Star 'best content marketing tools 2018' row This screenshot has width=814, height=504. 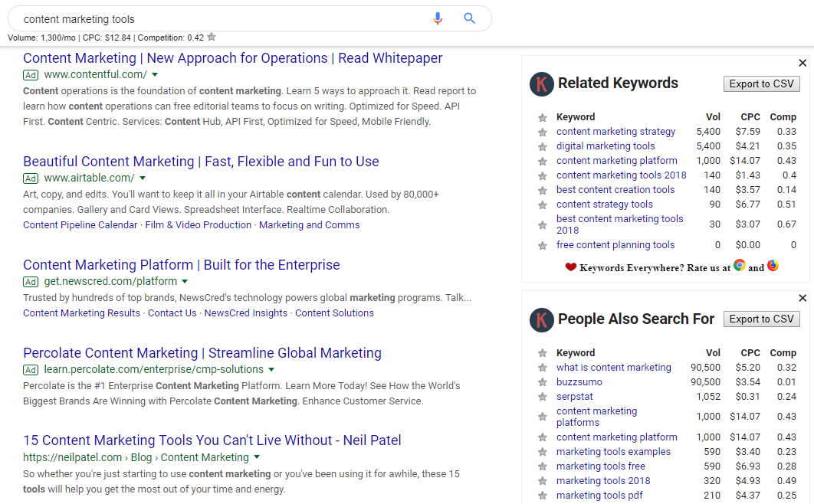(x=543, y=224)
